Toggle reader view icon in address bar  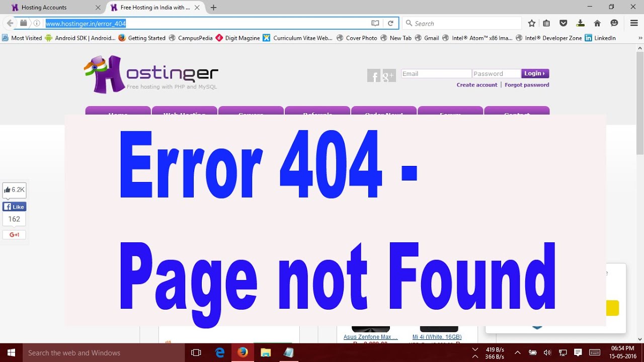tap(375, 23)
